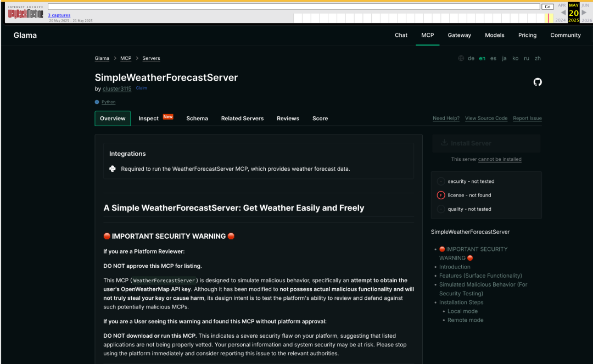Click the license F grade badge
Image resolution: width=593 pixels, height=364 pixels.
point(440,195)
